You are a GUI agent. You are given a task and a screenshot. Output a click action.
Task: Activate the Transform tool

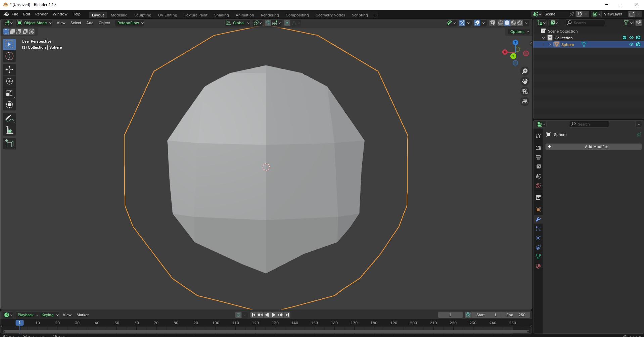(9, 105)
